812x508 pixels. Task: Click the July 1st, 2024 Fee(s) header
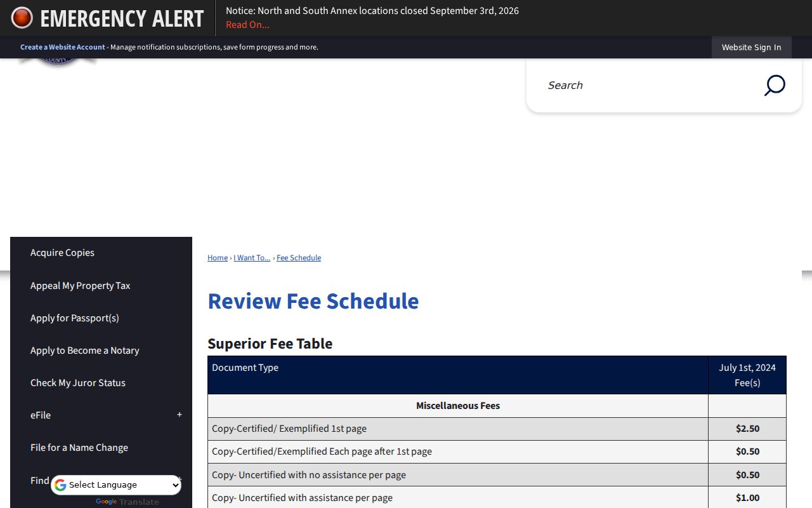[x=747, y=375]
